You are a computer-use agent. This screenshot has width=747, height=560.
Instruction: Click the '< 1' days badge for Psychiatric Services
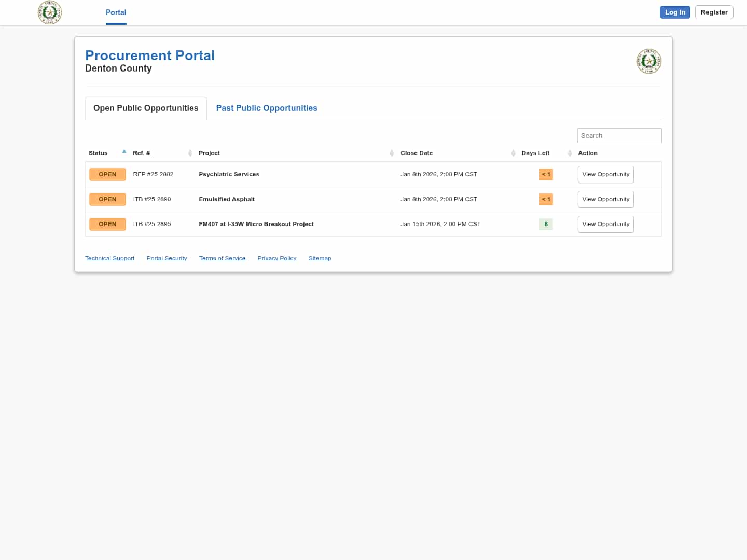click(546, 174)
